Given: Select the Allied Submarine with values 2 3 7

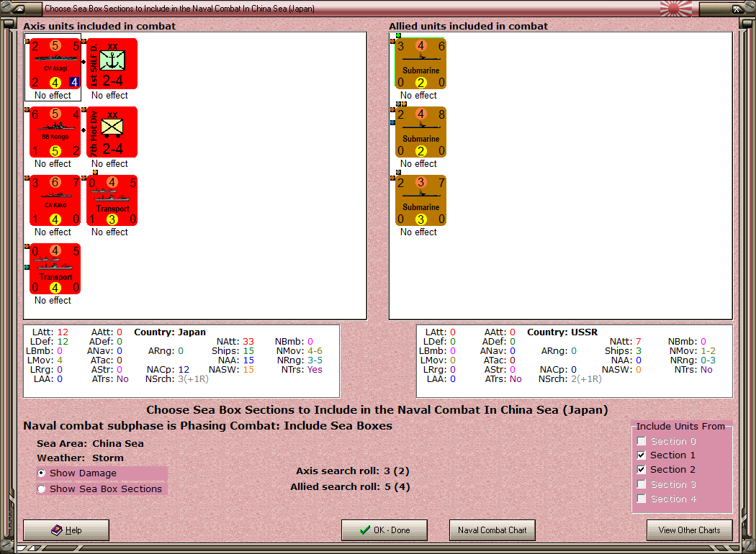Looking at the screenshot, I should pos(420,201).
